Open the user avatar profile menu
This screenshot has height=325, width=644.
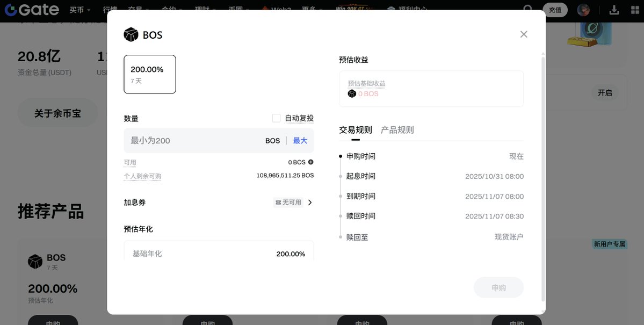pyautogui.click(x=583, y=10)
